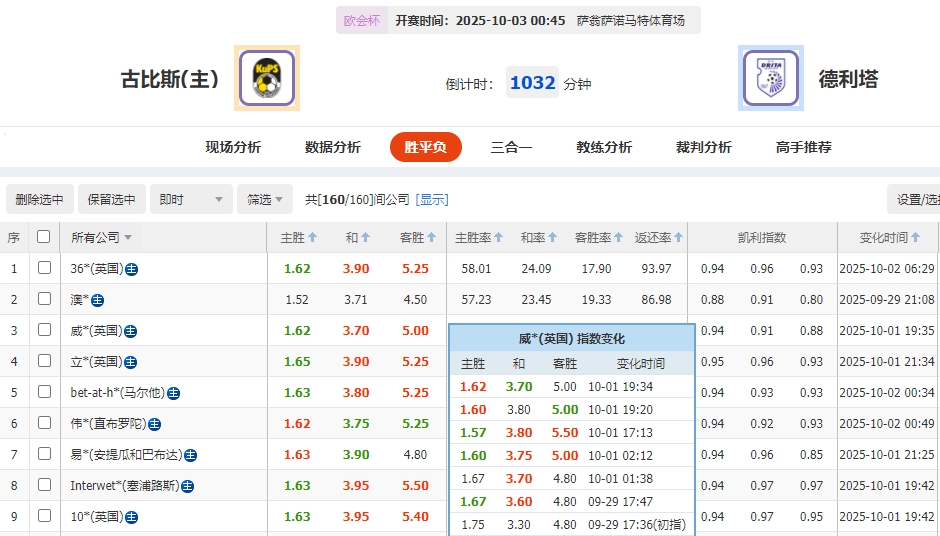Screen dimensions: 940x536
Task: Click the 删除选中 button
Action: pyautogui.click(x=40, y=199)
